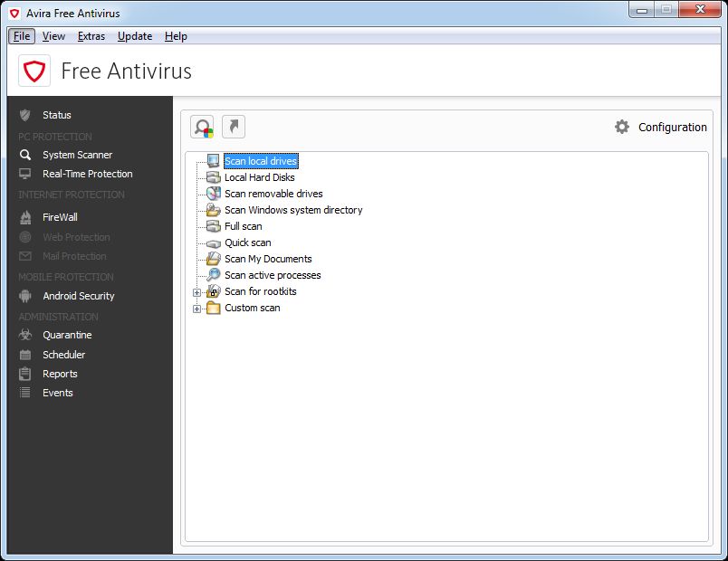Viewport: 728px width, 561px height.
Task: Click the Custom scan folder icon
Action: click(213, 308)
